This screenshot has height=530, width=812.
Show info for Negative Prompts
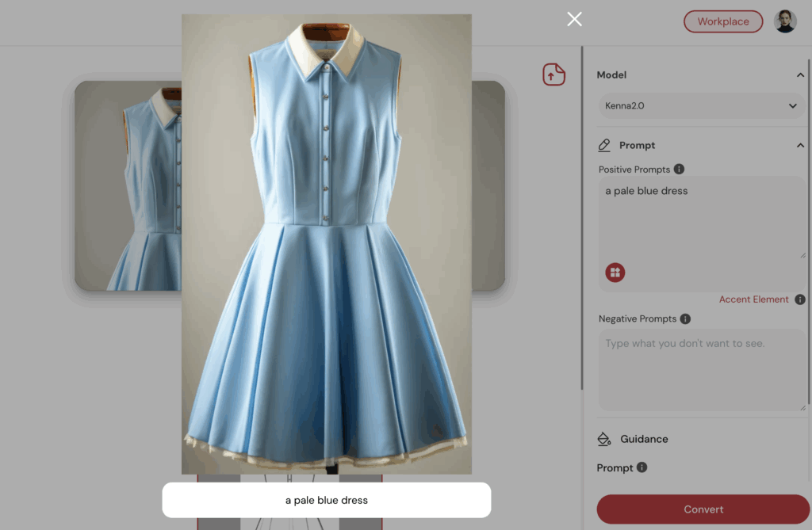685,318
